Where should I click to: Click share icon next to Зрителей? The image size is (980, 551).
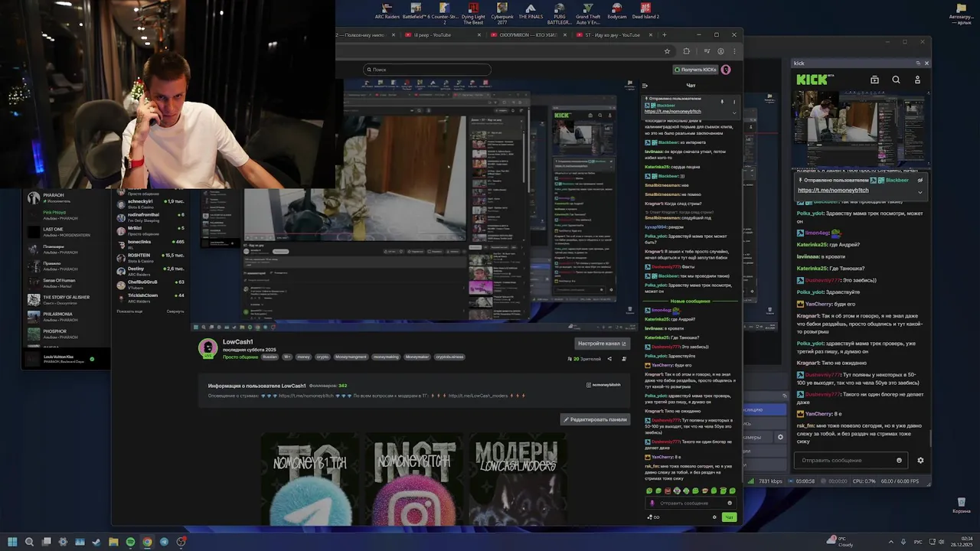pyautogui.click(x=609, y=358)
